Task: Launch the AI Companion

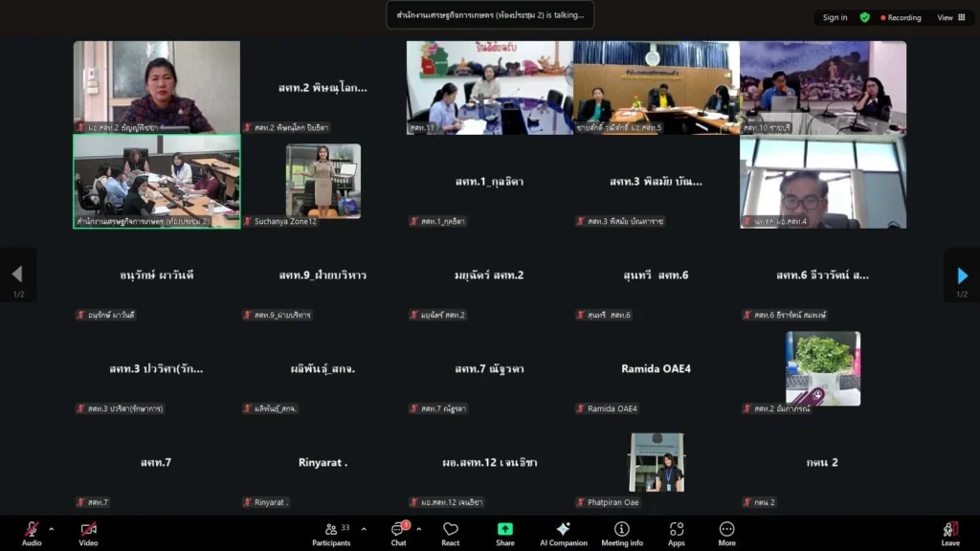Action: (x=563, y=530)
